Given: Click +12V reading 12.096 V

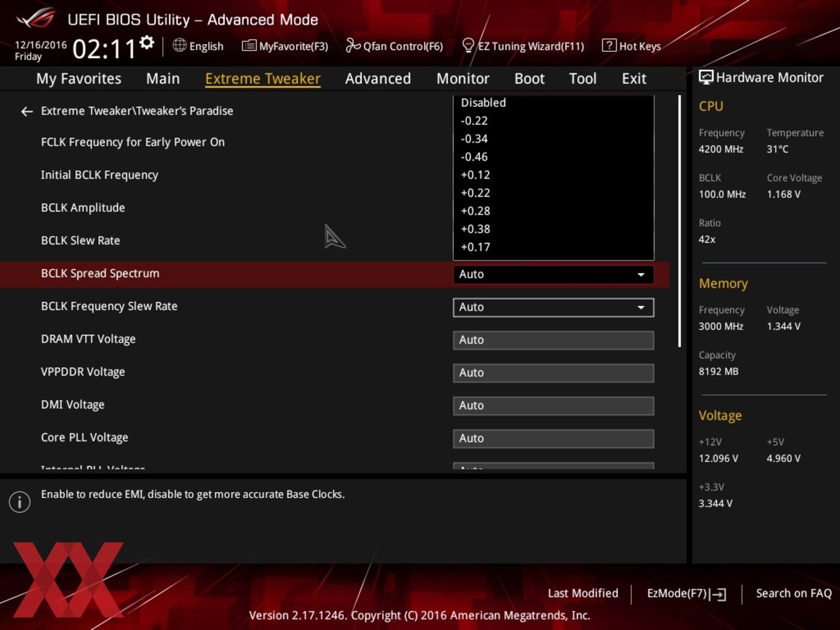Looking at the screenshot, I should pos(718,458).
